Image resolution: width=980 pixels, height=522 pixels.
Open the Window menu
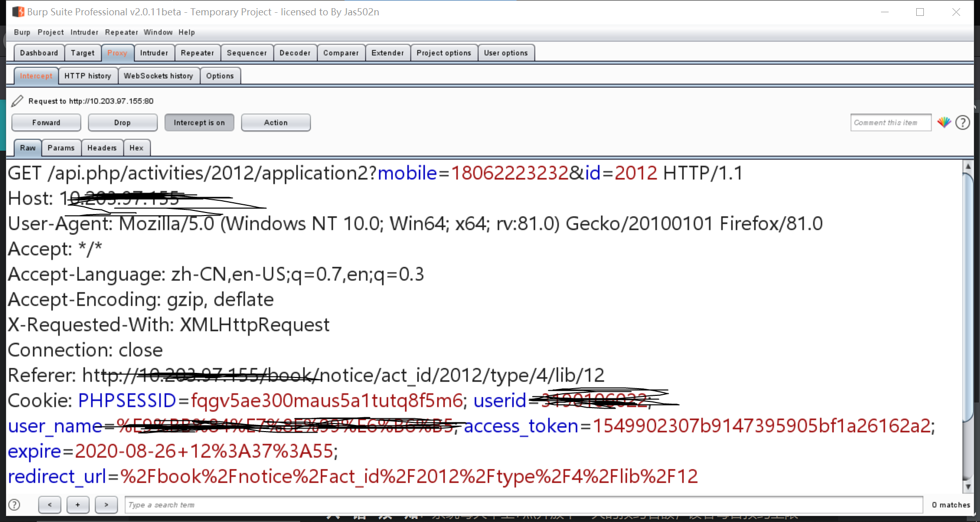pos(158,32)
